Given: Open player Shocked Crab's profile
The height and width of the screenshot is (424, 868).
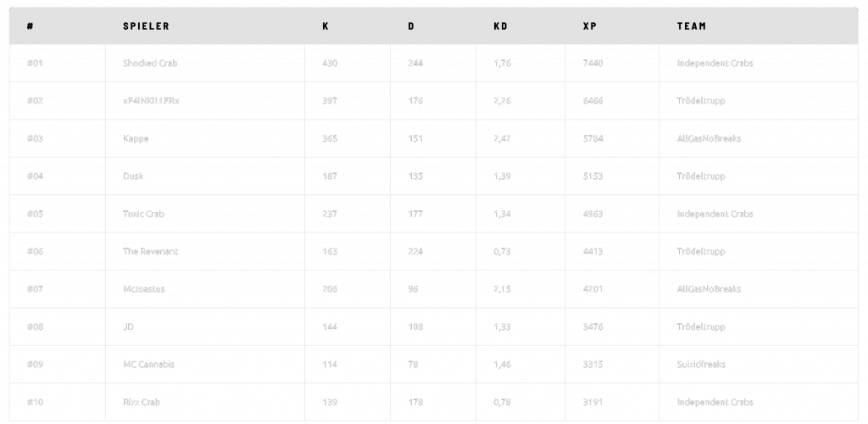Looking at the screenshot, I should point(150,64).
